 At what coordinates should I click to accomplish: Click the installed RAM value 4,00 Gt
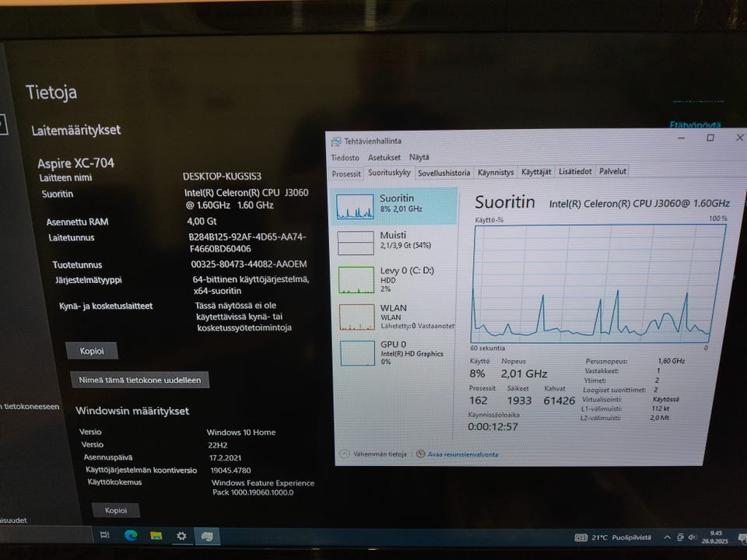(x=202, y=222)
